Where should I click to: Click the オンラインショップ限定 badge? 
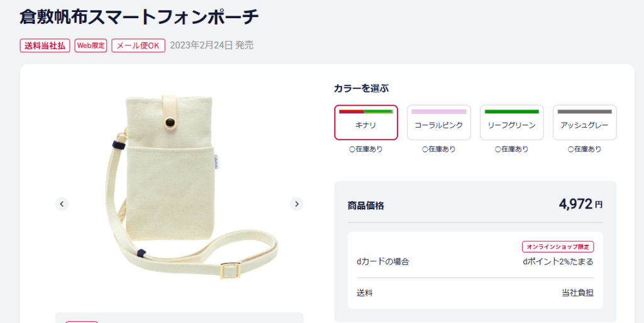pos(558,247)
